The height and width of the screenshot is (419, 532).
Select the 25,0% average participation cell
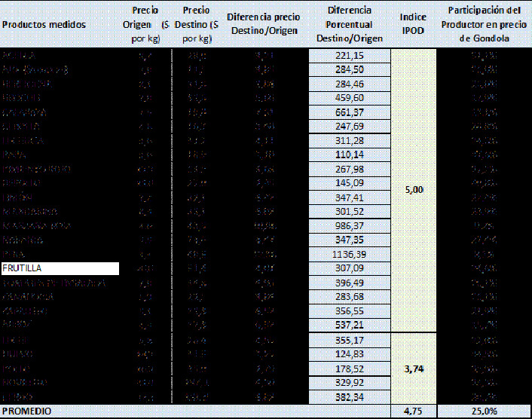coord(485,411)
